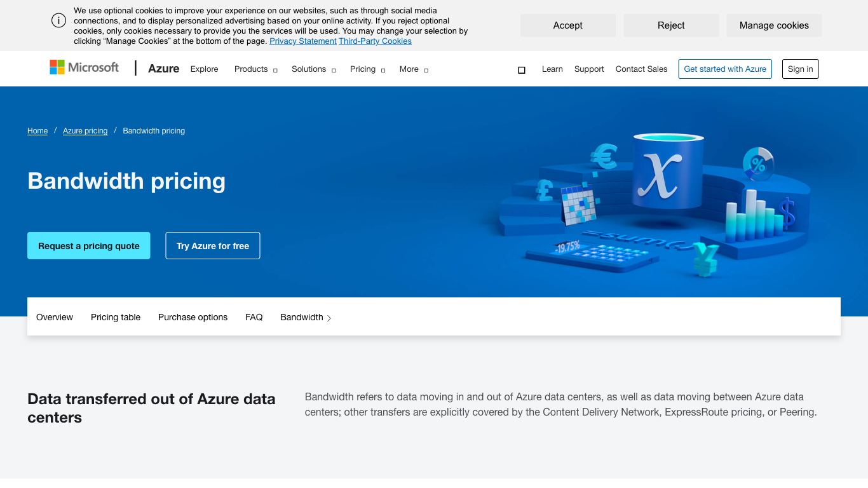The width and height of the screenshot is (868, 488).
Task: Click Try Azure for free
Action: pyautogui.click(x=213, y=246)
